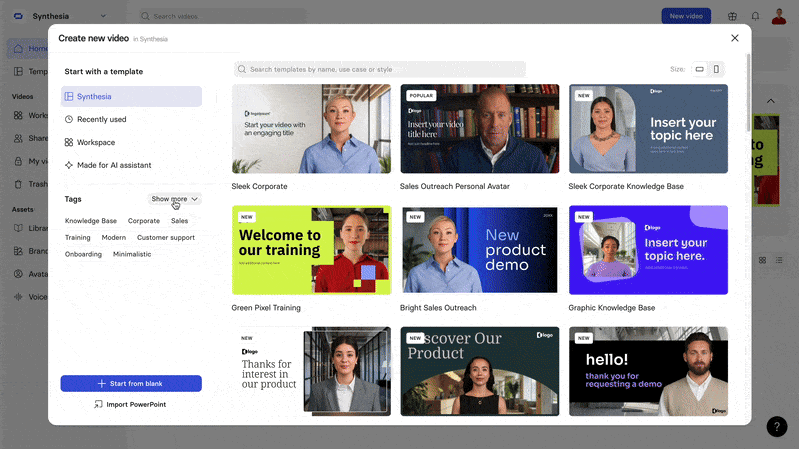The image size is (799, 449).
Task: Choose the Green Pixel Training template
Action: pos(311,250)
